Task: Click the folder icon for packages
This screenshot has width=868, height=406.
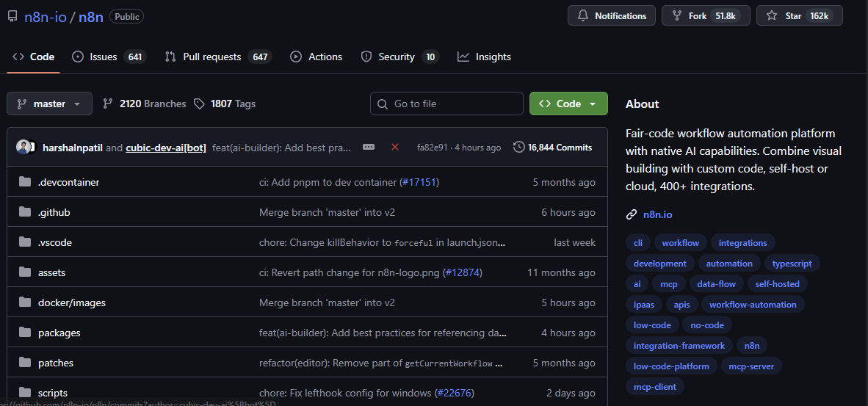Action: pos(25,333)
